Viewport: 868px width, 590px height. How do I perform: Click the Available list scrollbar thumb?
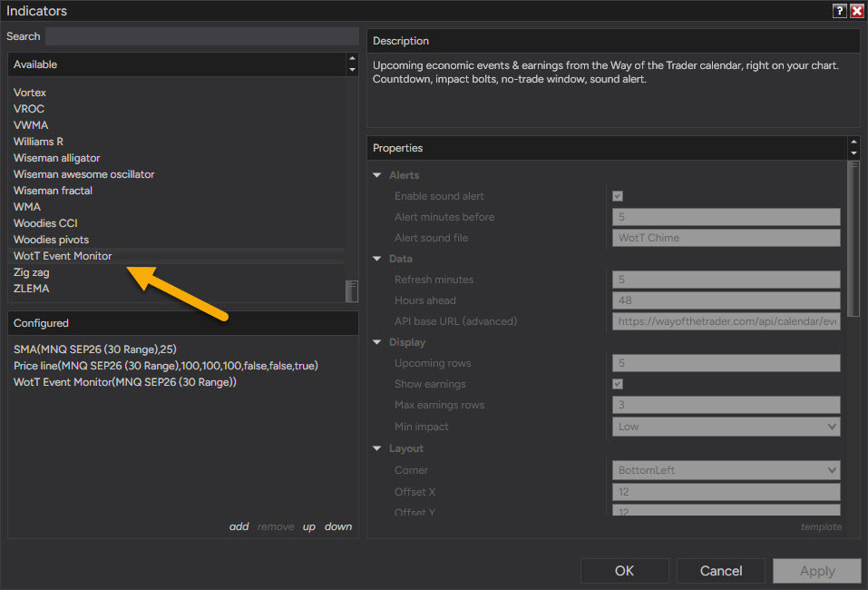(352, 290)
